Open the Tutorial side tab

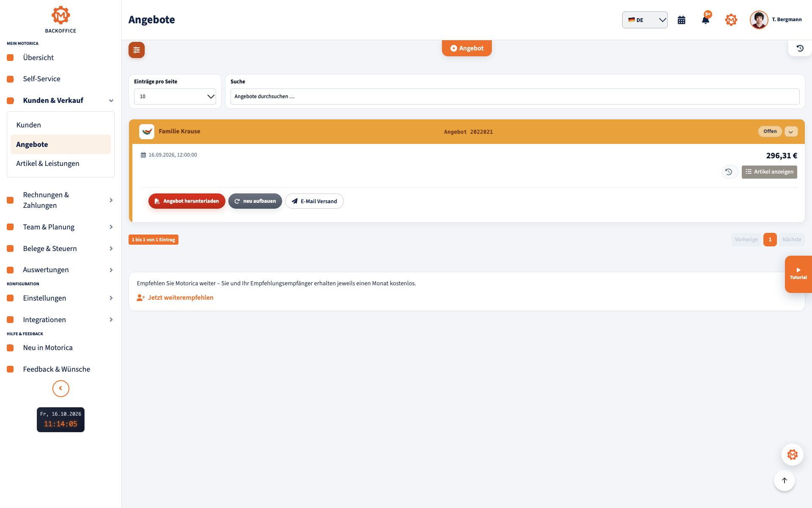(798, 274)
